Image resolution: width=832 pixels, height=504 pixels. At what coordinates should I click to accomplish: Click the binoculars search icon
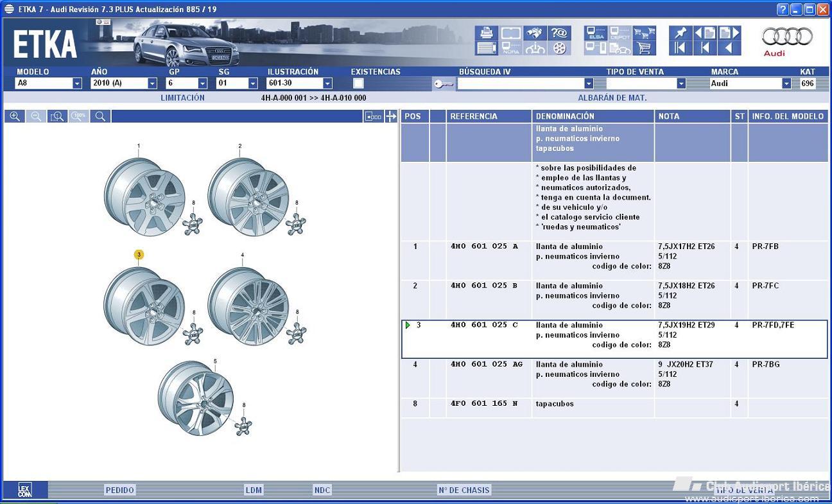(535, 33)
